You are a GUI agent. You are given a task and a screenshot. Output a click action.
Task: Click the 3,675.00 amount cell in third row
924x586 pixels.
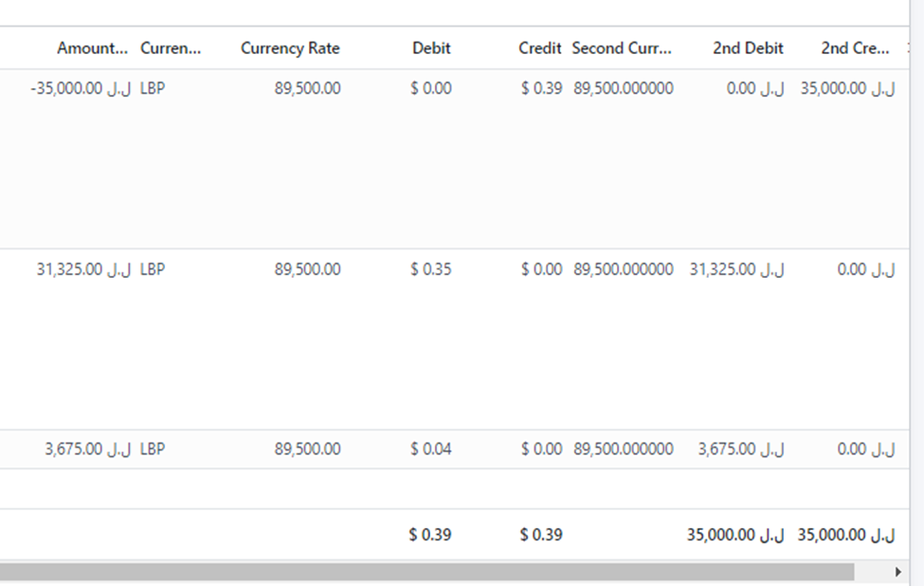click(87, 449)
